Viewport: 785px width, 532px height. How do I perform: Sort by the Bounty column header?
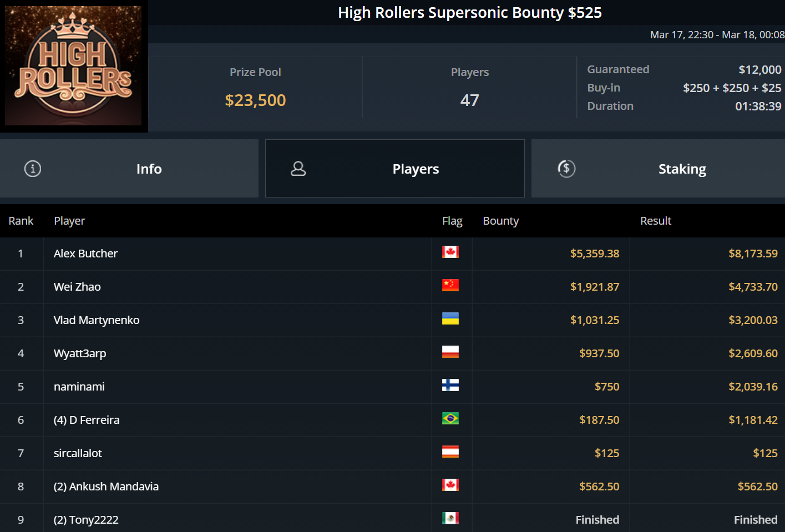500,221
